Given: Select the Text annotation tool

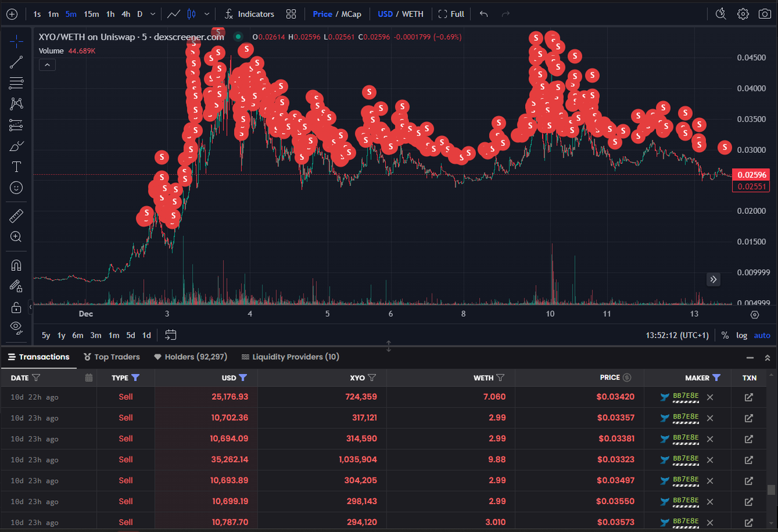Looking at the screenshot, I should 17,167.
